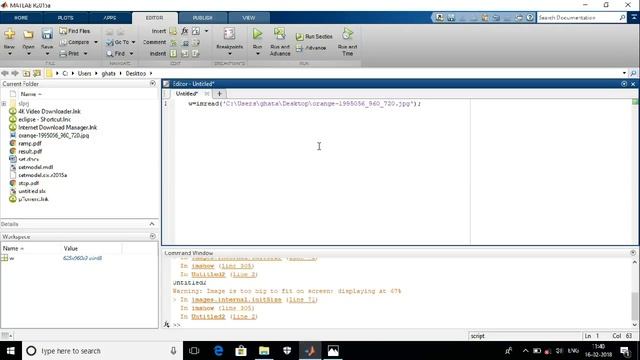Open File Explorer from the taskbar

[x=264, y=351]
